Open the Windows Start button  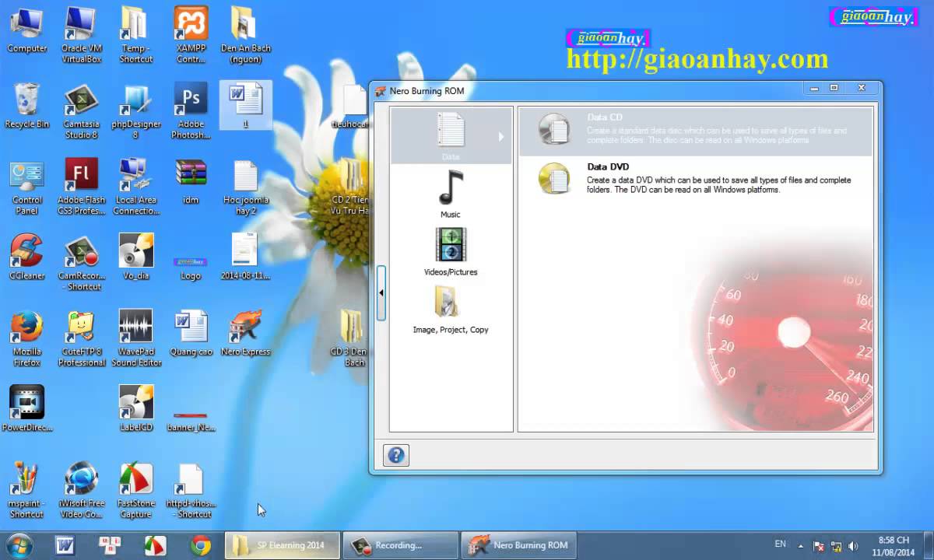click(x=19, y=545)
